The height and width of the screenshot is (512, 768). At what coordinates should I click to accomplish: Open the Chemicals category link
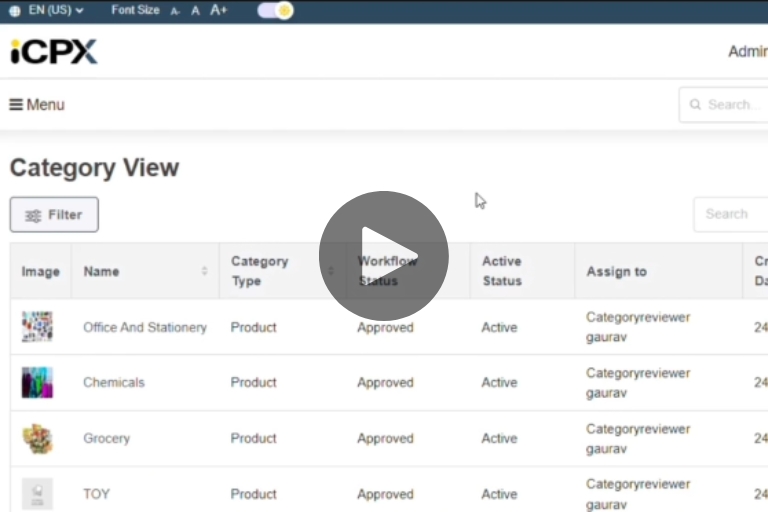(114, 383)
